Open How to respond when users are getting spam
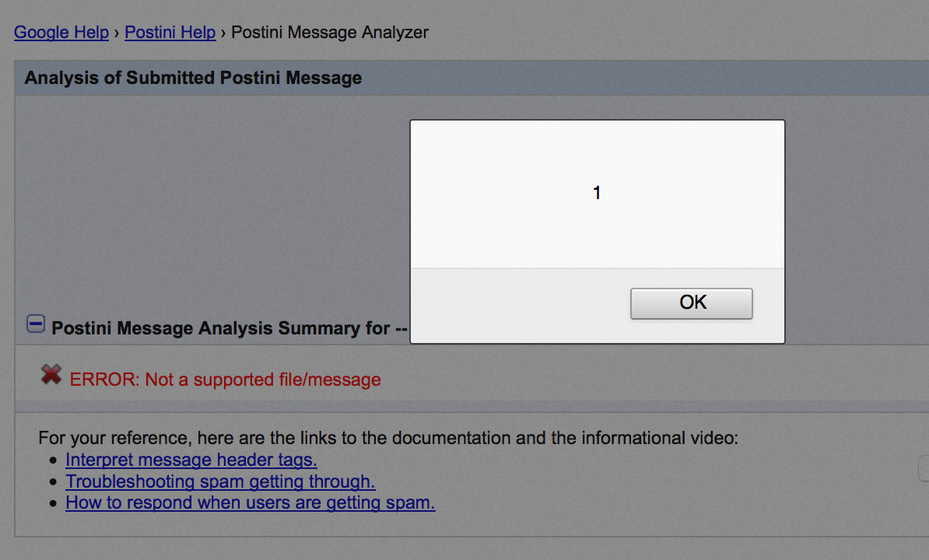 [x=250, y=502]
